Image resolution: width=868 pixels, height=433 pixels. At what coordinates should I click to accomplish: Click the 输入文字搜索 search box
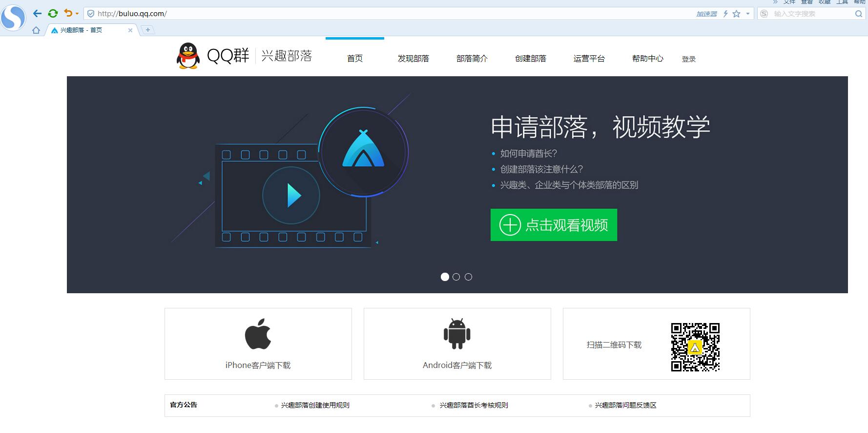coord(810,14)
